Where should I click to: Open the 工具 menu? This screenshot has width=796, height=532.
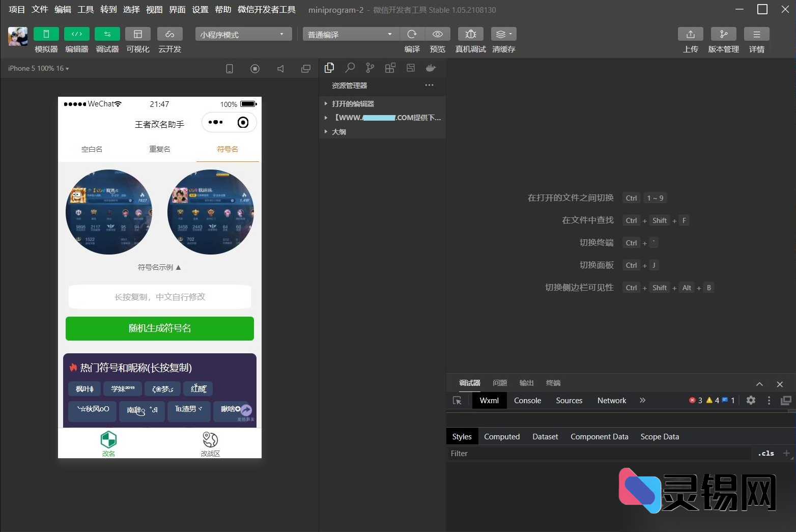pos(86,10)
